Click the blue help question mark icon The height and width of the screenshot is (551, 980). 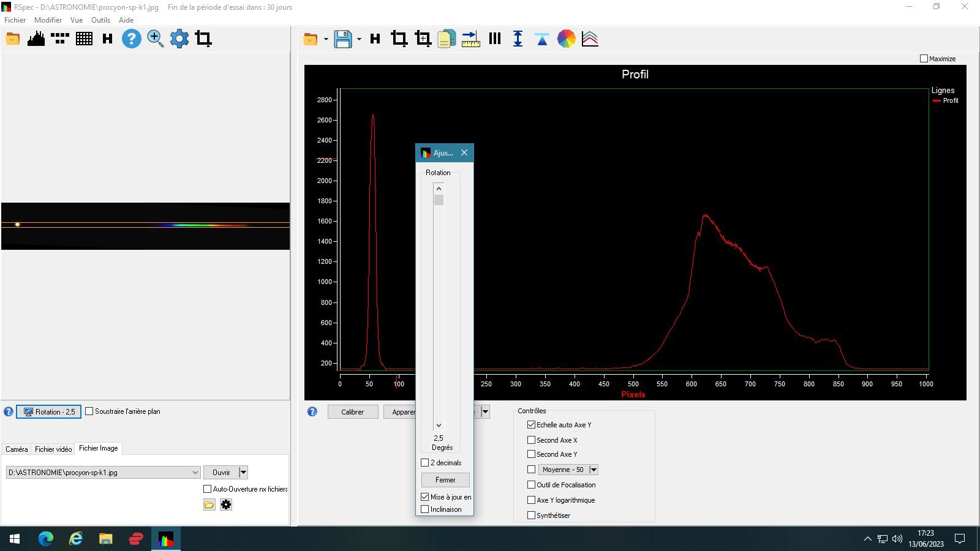131,39
